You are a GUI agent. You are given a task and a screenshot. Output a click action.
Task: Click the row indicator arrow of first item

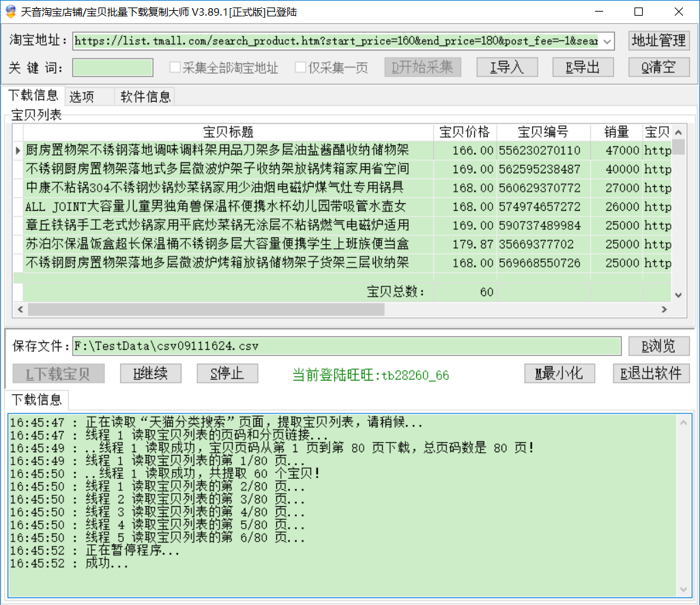coord(18,150)
